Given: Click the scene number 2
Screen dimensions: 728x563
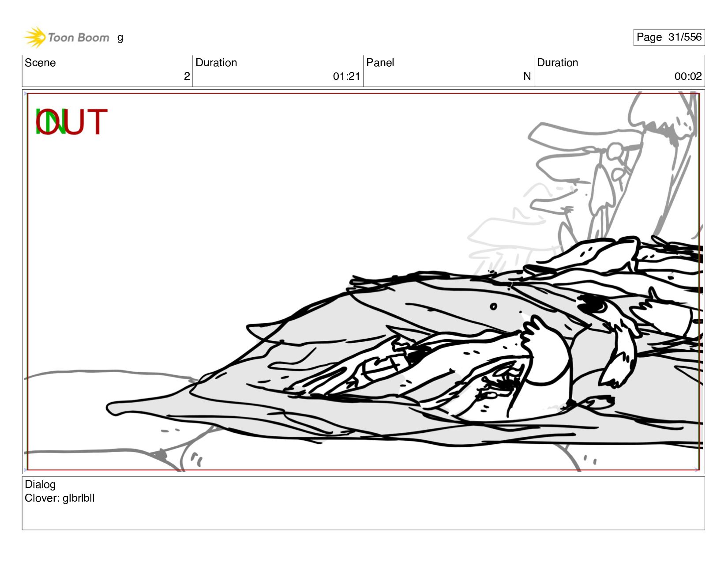Looking at the screenshot, I should click(187, 76).
